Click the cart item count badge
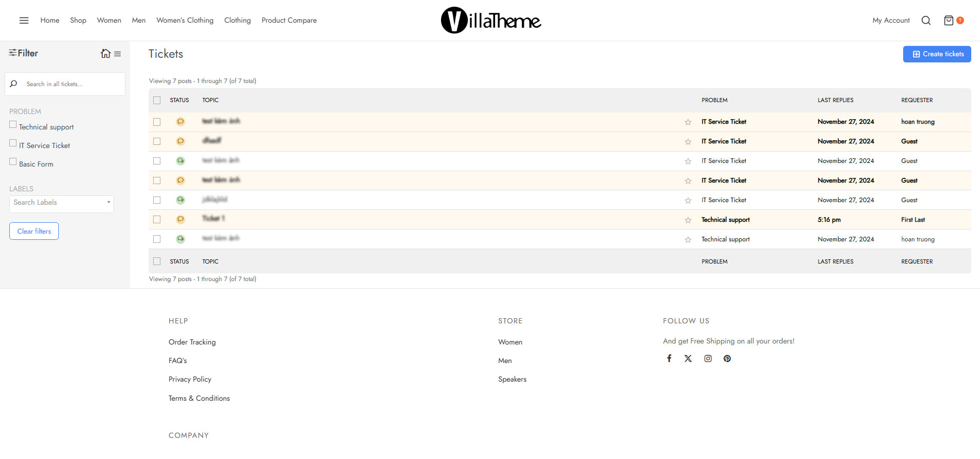Screen dimensions: 980x459 click(960, 20)
